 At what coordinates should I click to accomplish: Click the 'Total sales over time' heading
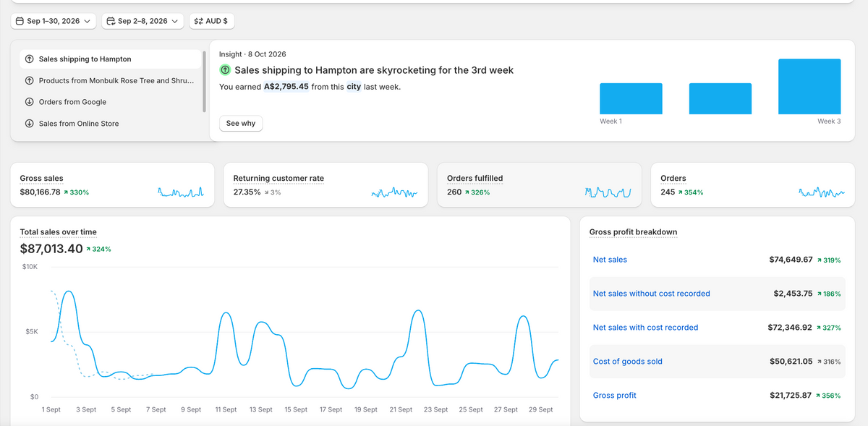coord(58,232)
